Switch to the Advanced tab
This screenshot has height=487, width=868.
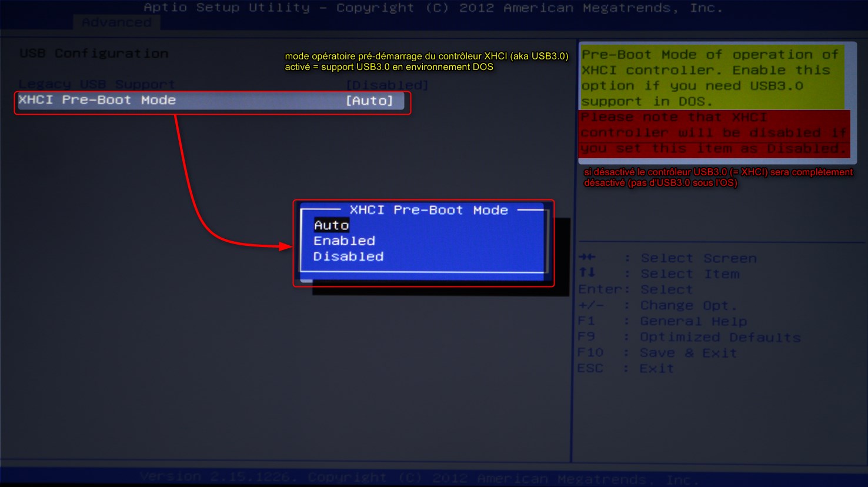coord(116,22)
